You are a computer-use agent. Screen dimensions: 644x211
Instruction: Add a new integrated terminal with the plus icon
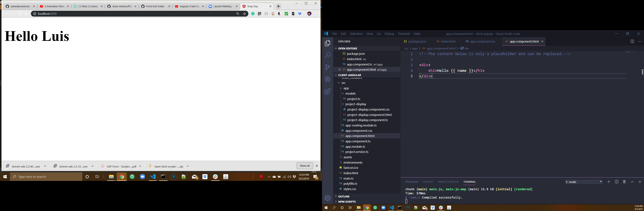[x=609, y=182]
